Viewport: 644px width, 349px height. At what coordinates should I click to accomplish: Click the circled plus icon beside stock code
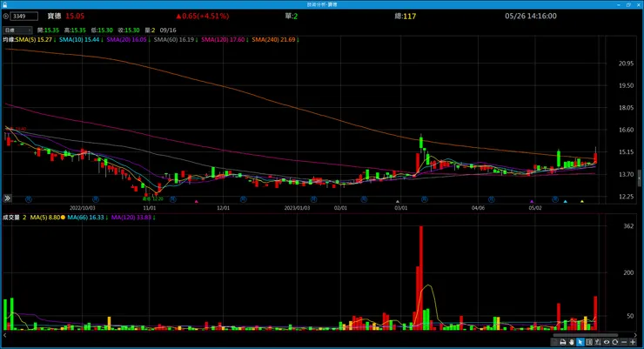point(6,16)
